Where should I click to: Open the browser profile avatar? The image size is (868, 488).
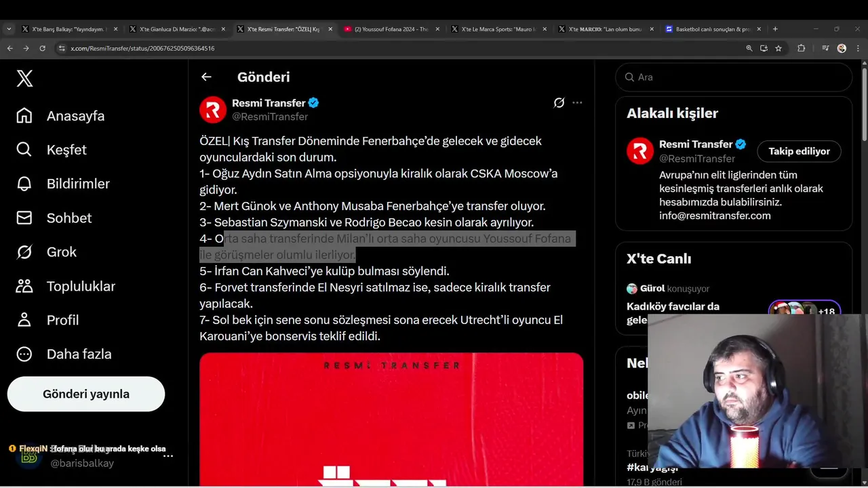(x=842, y=48)
